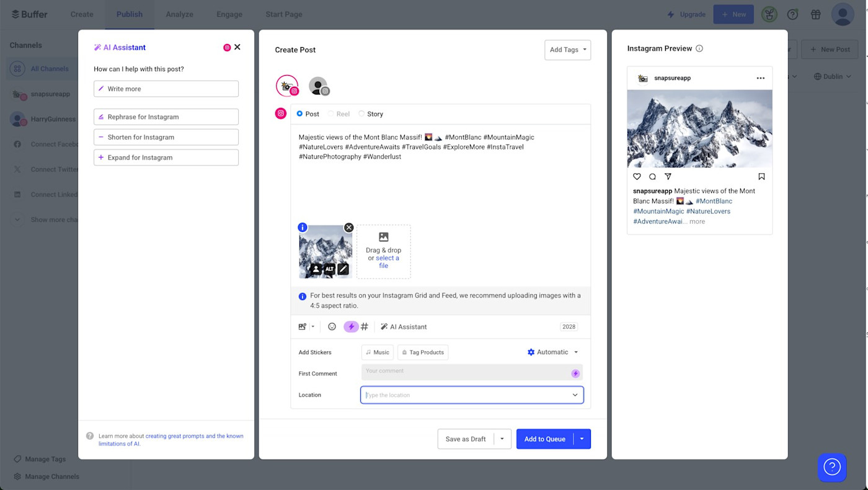Open the gift icon in header
The height and width of the screenshot is (490, 868).
(x=815, y=14)
